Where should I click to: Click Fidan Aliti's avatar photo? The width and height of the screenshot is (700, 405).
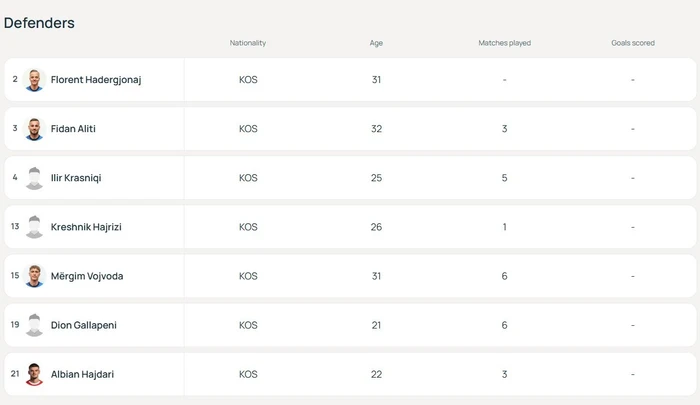pyautogui.click(x=34, y=129)
